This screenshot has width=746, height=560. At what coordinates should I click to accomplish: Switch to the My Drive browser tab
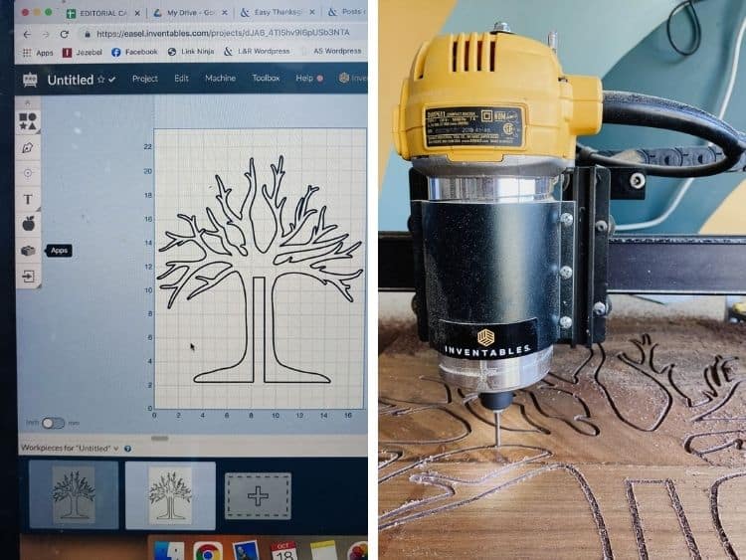(190, 13)
